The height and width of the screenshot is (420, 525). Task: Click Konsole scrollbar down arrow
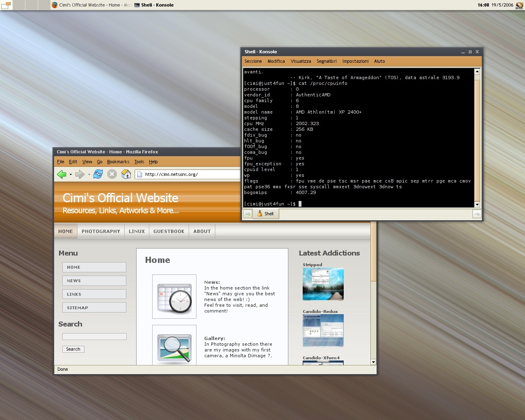click(477, 204)
